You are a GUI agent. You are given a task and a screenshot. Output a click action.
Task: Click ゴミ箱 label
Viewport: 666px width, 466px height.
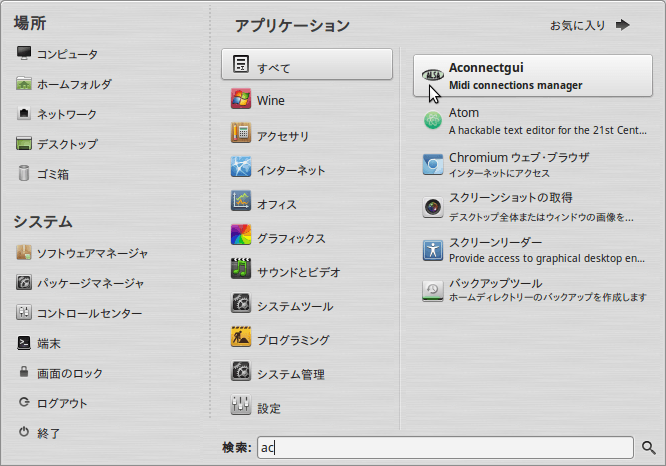click(53, 175)
